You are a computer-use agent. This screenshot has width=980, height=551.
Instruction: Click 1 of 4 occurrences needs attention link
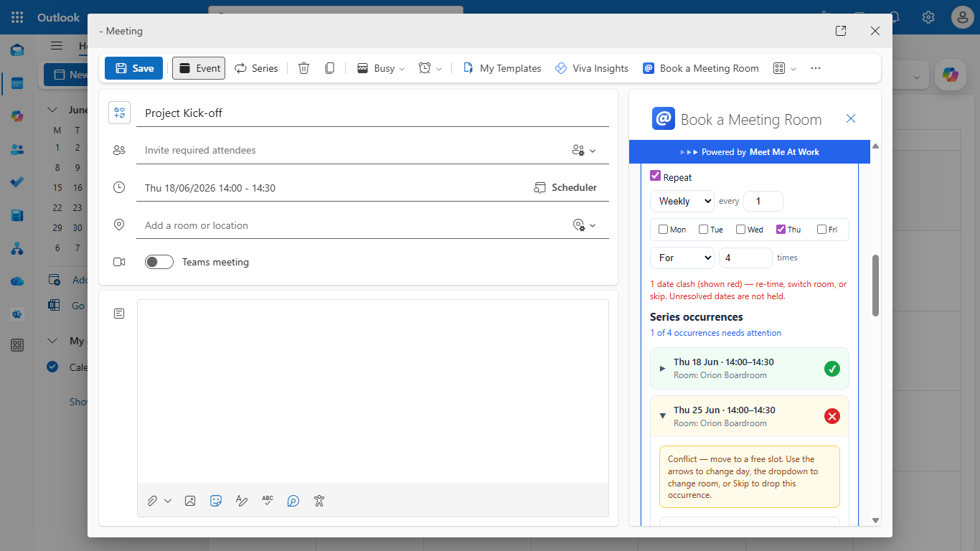point(715,333)
